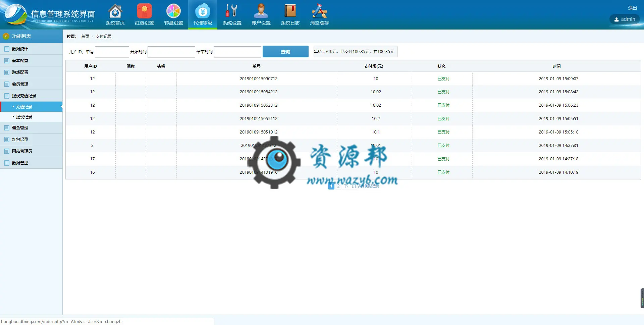Viewport: 644px width, 325px height.
Task: Expand the 提现充值记录 menu group
Action: 31,96
